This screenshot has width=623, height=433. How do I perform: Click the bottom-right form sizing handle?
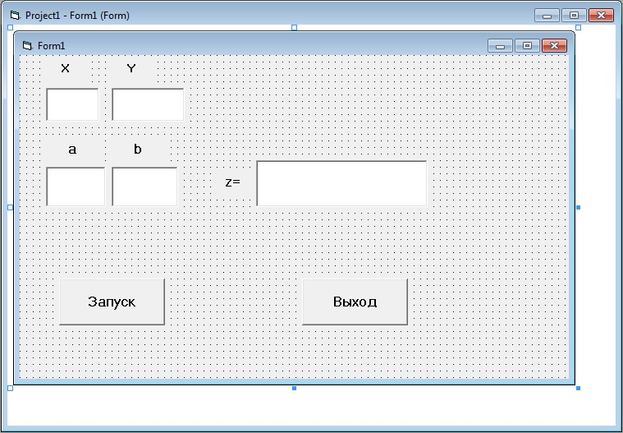[x=578, y=388]
